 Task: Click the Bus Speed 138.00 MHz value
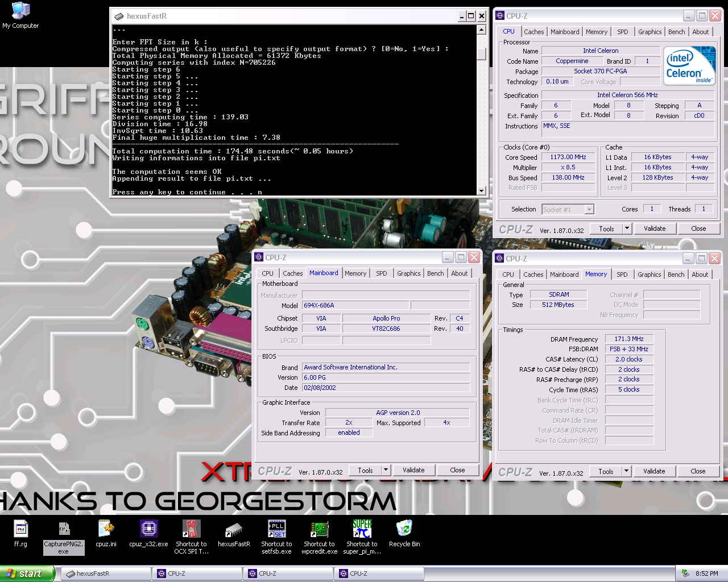[568, 177]
